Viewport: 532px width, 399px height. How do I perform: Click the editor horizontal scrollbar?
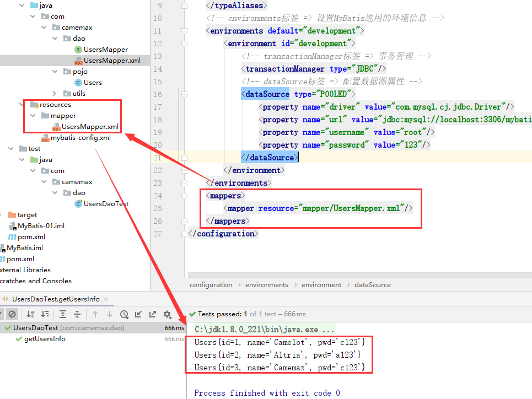(359, 275)
